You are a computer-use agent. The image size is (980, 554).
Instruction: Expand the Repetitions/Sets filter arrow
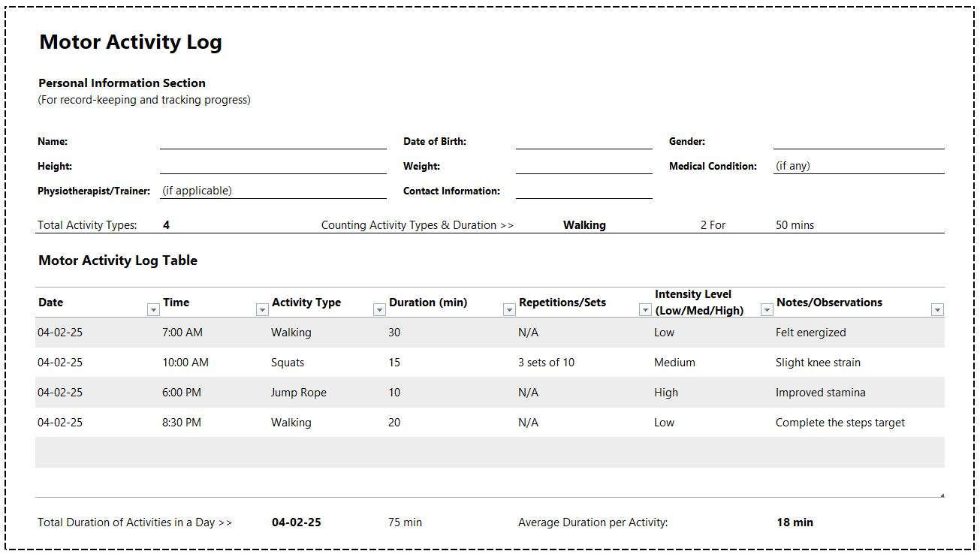click(x=644, y=310)
